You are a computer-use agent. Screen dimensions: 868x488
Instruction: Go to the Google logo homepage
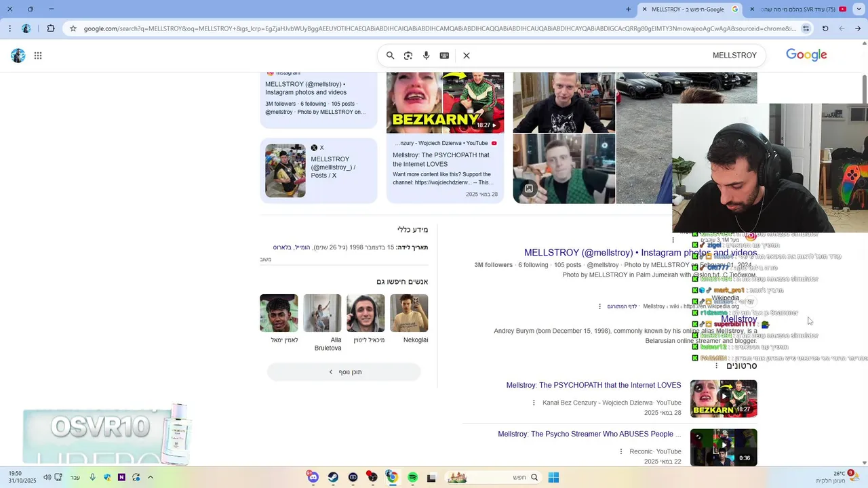tap(806, 55)
